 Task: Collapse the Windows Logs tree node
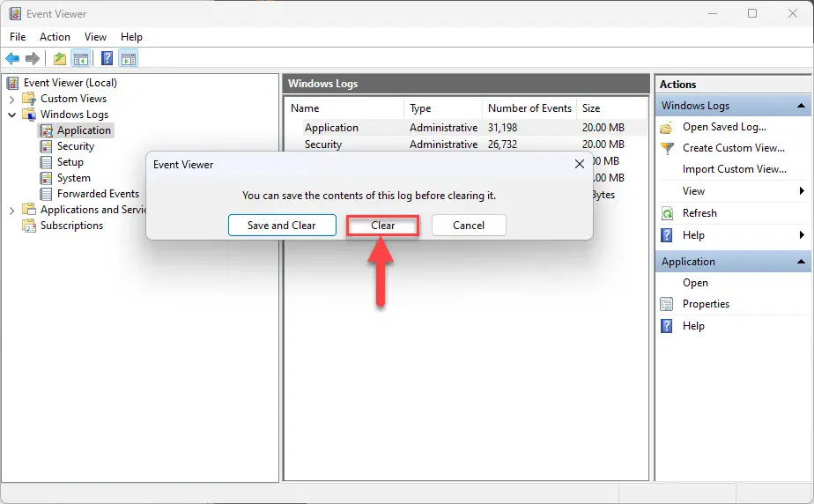[x=12, y=115]
